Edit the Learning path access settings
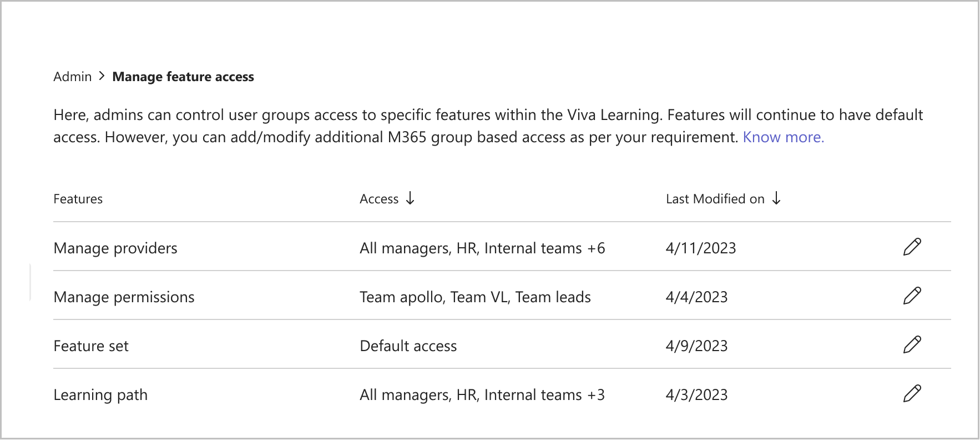980x440 pixels. coord(912,394)
